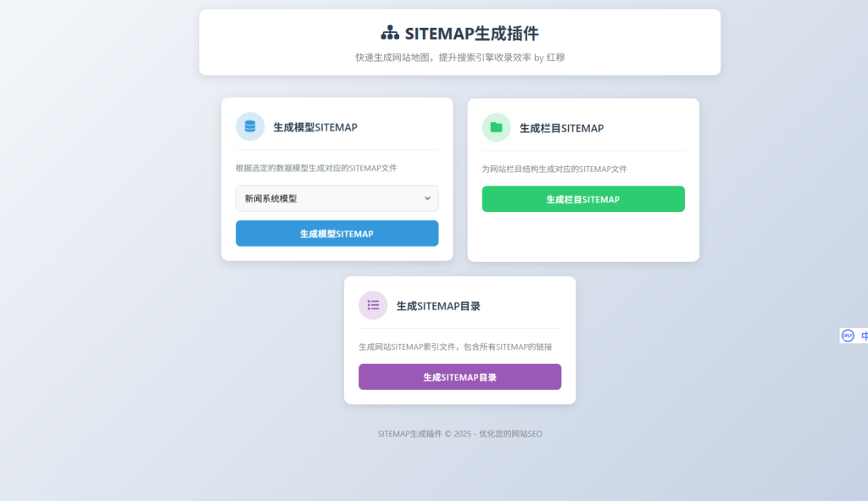Click the description about 网站栏目结构

coord(554,169)
